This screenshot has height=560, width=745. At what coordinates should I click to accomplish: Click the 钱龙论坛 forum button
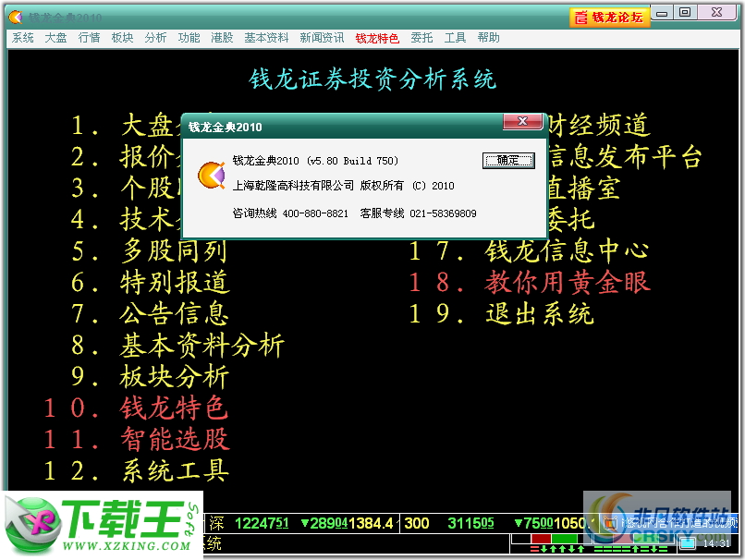pos(609,18)
